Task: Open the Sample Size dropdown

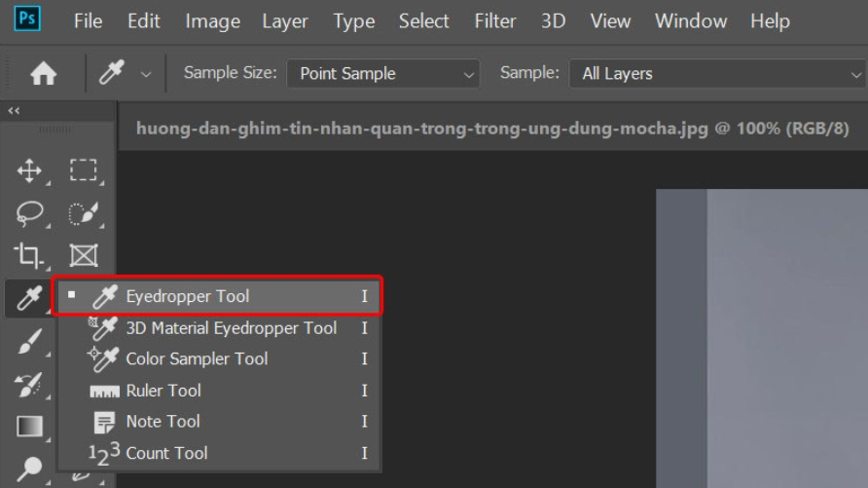Action: click(383, 73)
